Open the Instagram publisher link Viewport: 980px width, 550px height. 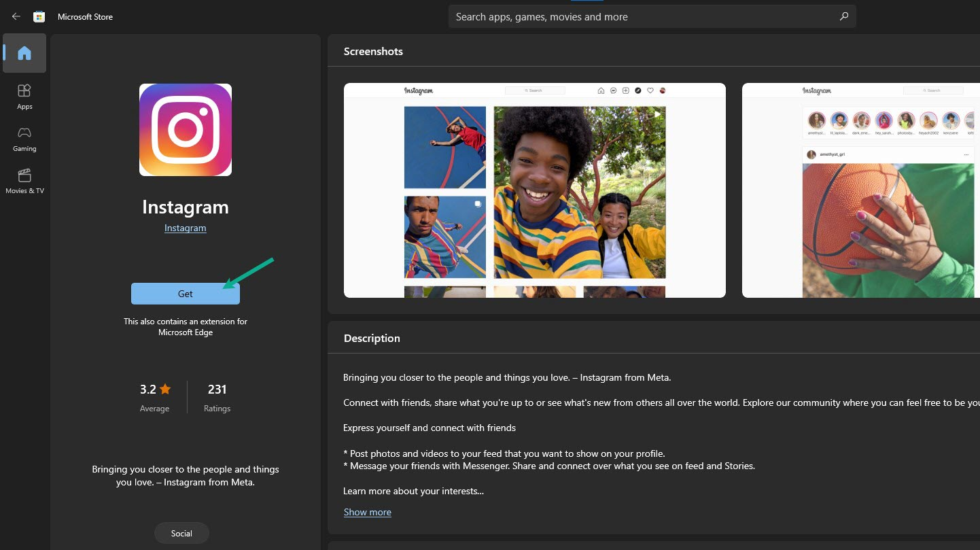[x=186, y=228]
